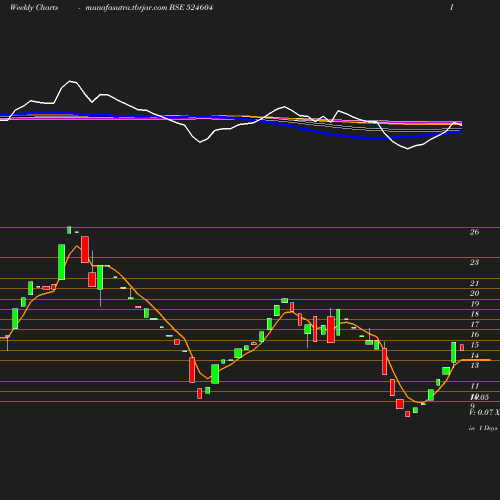Click the "in 1 Days" caption
500x500 pixels.
(x=483, y=428)
